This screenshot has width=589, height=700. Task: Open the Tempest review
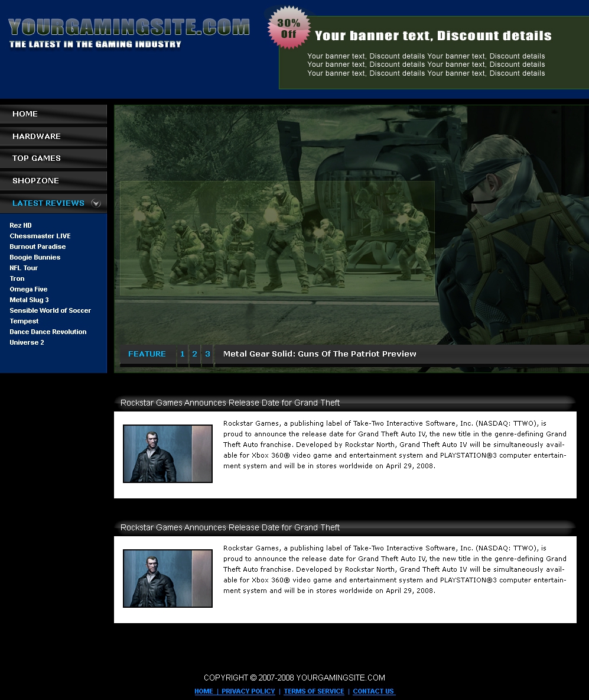pos(24,322)
